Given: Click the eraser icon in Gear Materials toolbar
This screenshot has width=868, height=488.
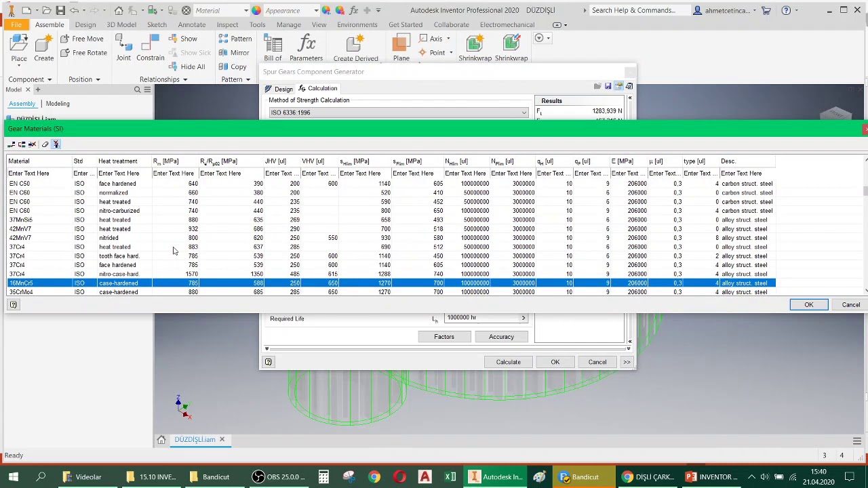Looking at the screenshot, I should tap(45, 144).
